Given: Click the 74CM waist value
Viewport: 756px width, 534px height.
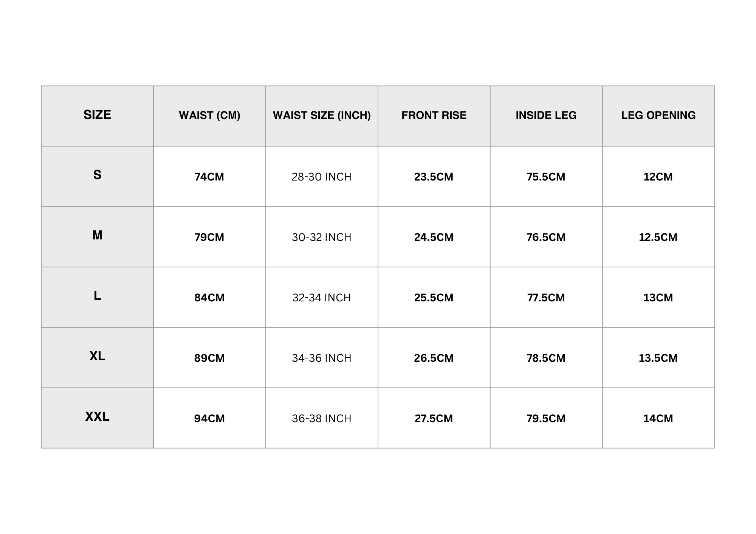Looking at the screenshot, I should tap(209, 177).
